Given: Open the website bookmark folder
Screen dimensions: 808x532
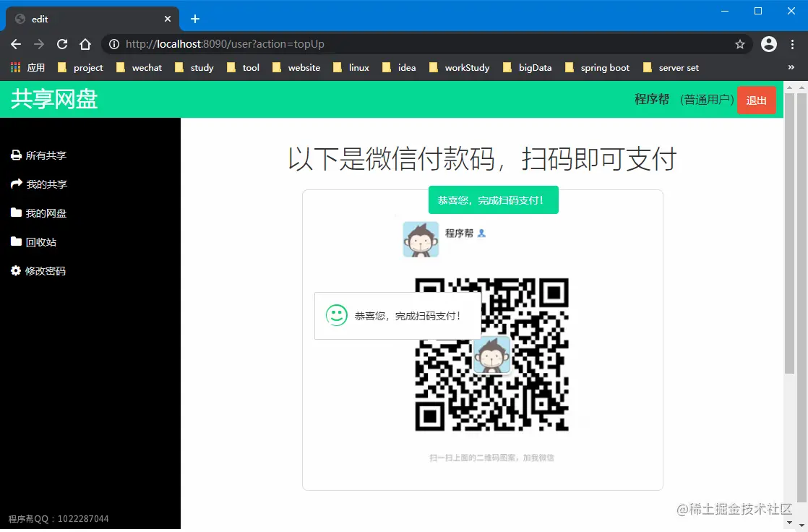Looking at the screenshot, I should (x=296, y=67).
